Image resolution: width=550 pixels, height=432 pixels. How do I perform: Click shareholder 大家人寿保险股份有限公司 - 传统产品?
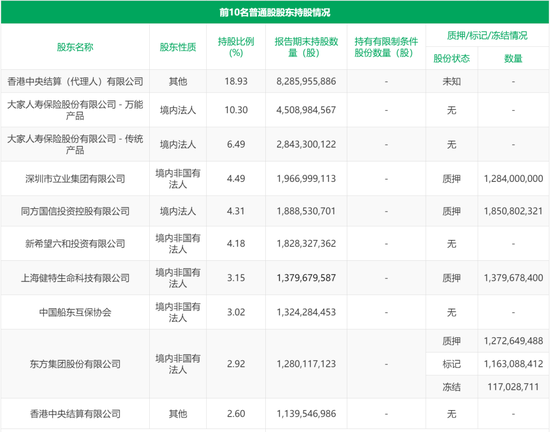point(75,144)
